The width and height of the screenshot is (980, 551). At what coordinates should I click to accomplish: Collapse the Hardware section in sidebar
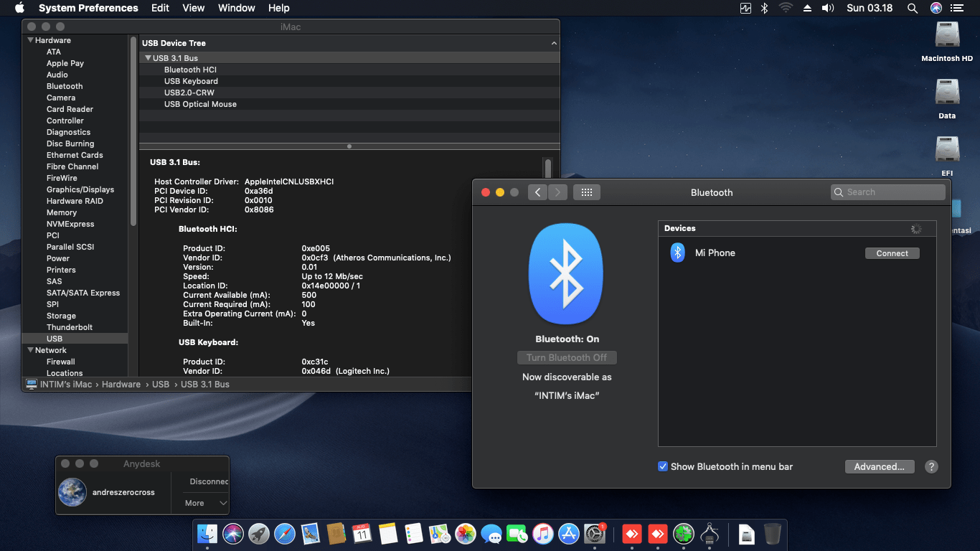click(x=31, y=40)
